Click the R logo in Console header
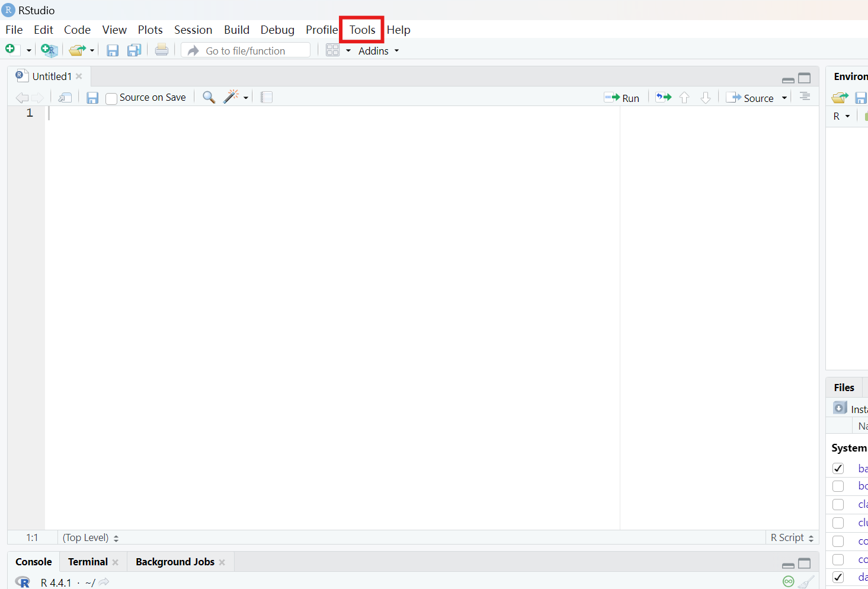Image resolution: width=868 pixels, height=589 pixels. (x=23, y=582)
